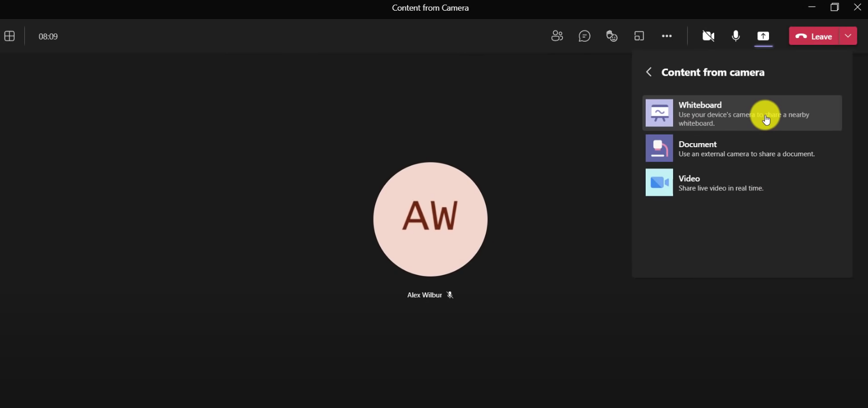
Task: Open More actions ellipsis menu
Action: [x=666, y=36]
